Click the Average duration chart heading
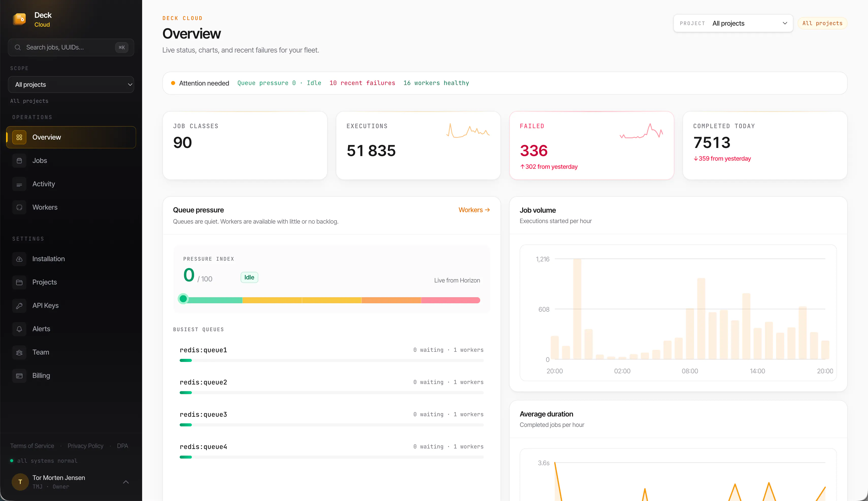The height and width of the screenshot is (501, 868). [546, 414]
